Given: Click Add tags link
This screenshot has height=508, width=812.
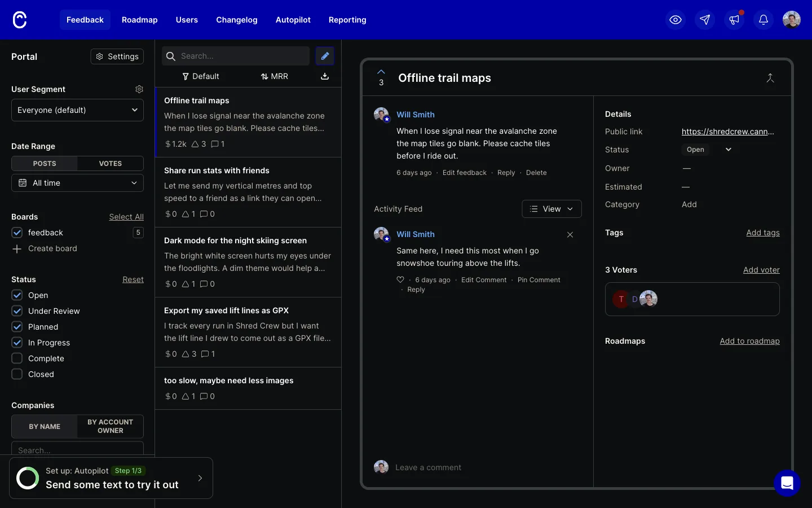Looking at the screenshot, I should (x=763, y=233).
